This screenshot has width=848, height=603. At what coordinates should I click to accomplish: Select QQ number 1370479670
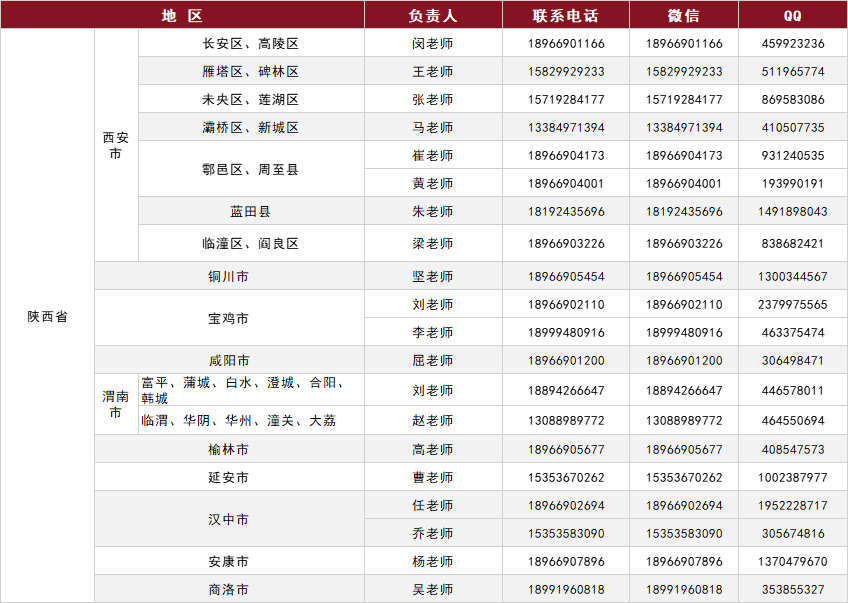point(792,562)
